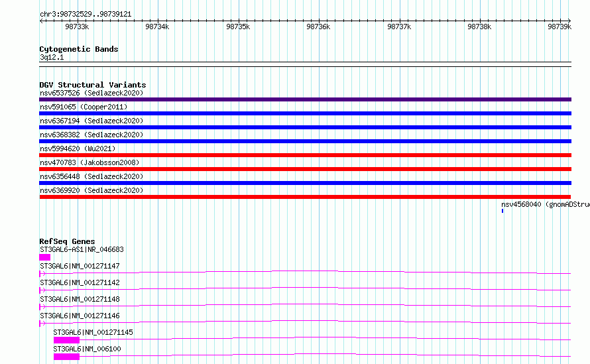This screenshot has height=364, width=590.
Task: Click the DGV Structural Variants track title
Action: (x=93, y=85)
